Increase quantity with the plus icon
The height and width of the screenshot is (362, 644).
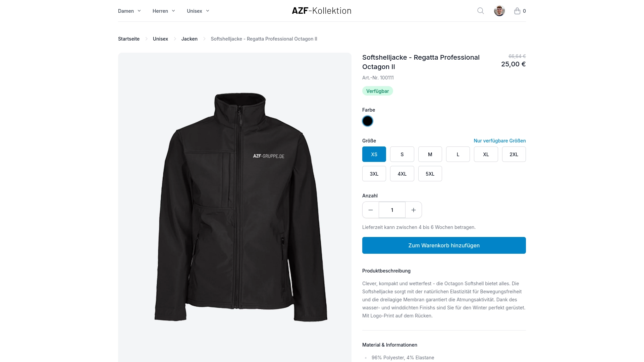pos(414,210)
